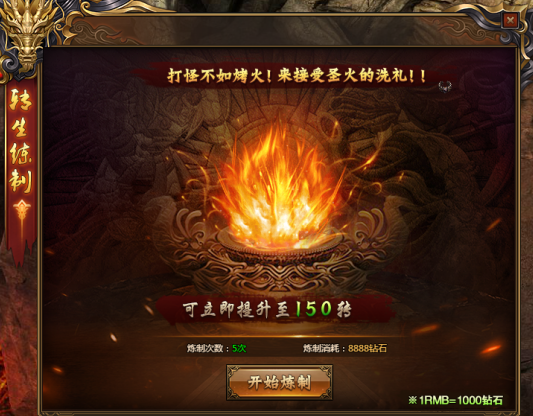Click the 1RMB=1000钻石 exchange rate note
533x416 pixels.
[x=455, y=400]
